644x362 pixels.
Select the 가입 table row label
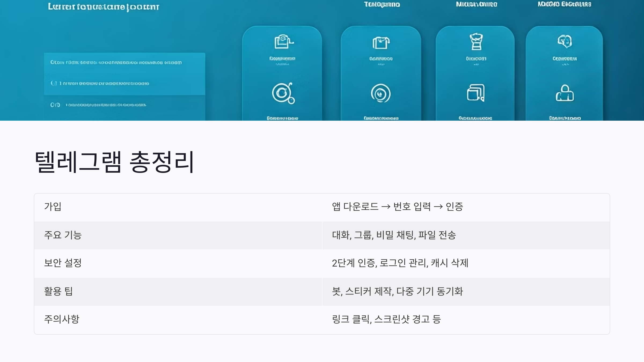click(x=53, y=206)
